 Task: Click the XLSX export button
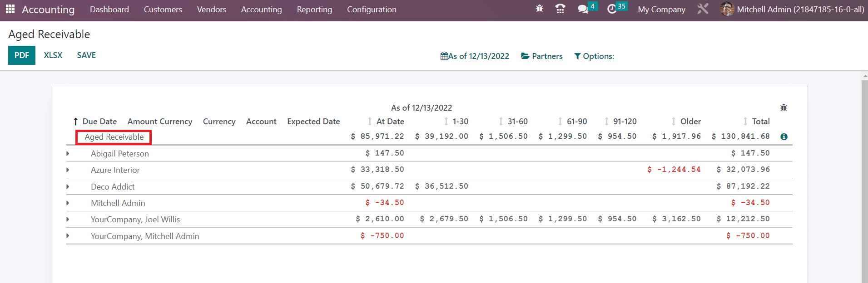[x=53, y=55]
